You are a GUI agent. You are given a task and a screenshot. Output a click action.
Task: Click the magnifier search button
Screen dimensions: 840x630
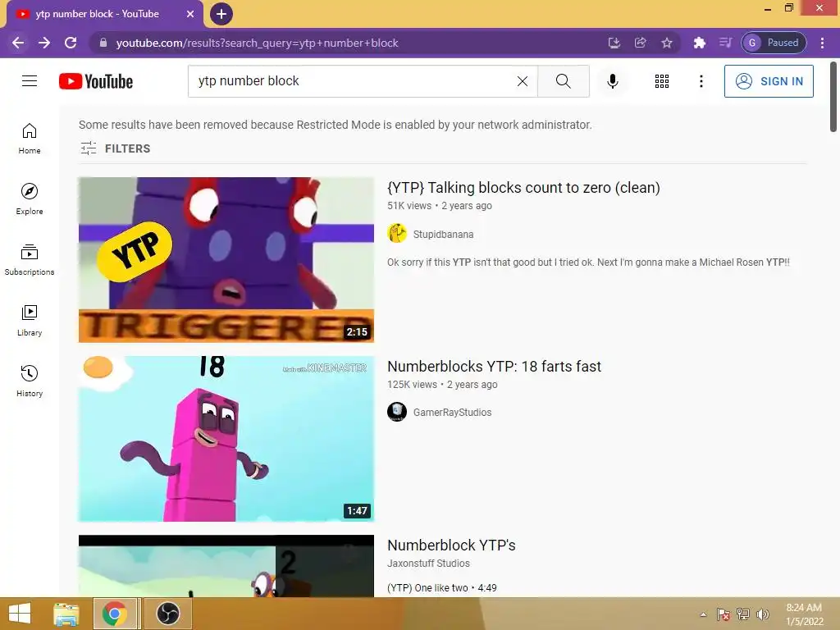click(x=563, y=81)
